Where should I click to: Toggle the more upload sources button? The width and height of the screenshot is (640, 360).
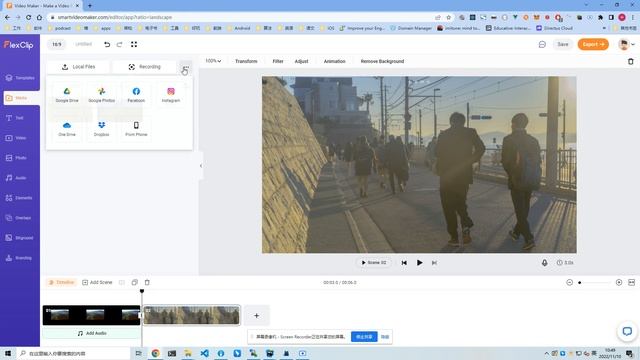coord(186,67)
